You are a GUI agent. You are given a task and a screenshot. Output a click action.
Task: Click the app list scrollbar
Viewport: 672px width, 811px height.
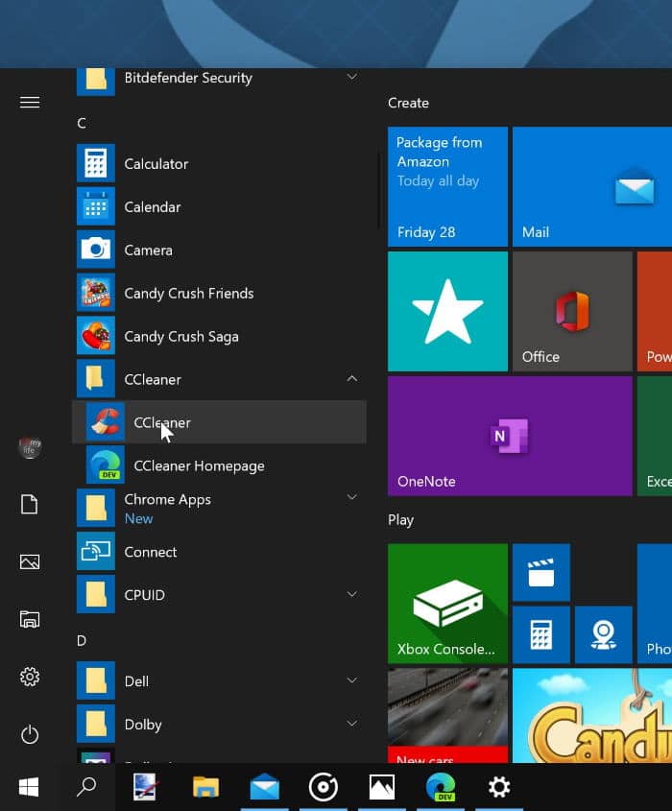tap(378, 190)
